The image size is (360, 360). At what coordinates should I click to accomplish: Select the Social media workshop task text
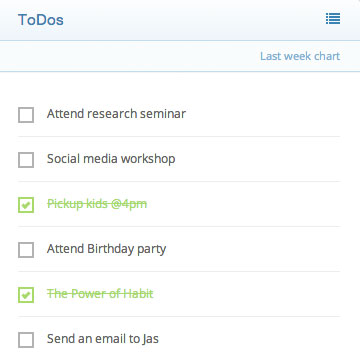[x=111, y=159]
